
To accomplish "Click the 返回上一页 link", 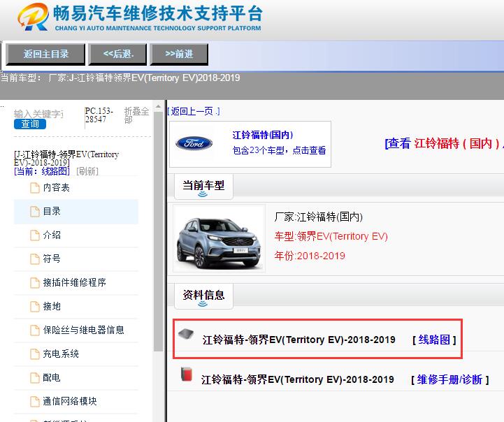I will tap(194, 112).
